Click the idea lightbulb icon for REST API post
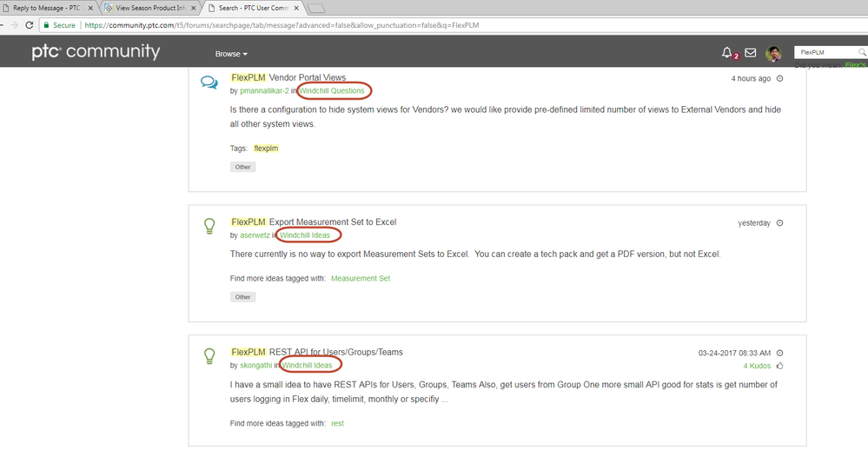This screenshot has width=868, height=450. [209, 356]
